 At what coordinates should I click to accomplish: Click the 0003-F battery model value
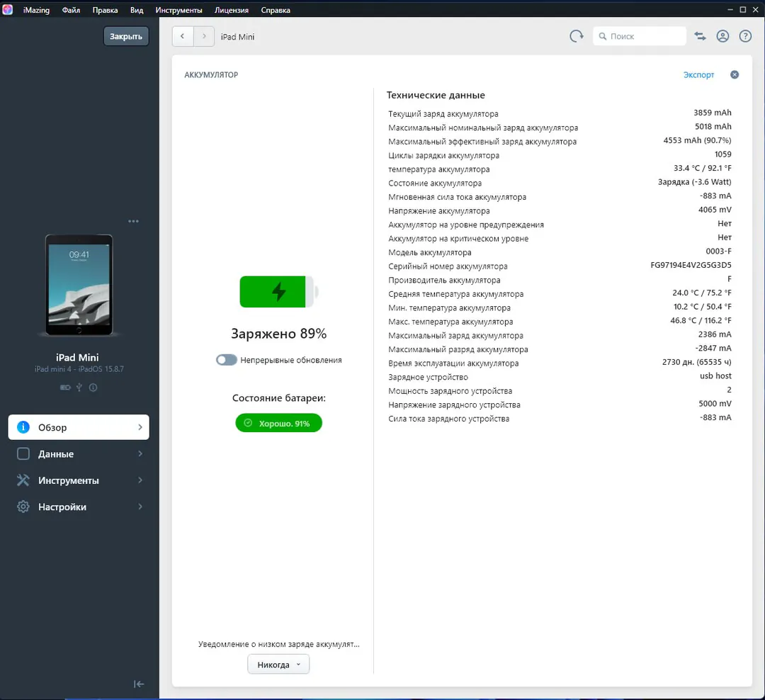pos(719,252)
